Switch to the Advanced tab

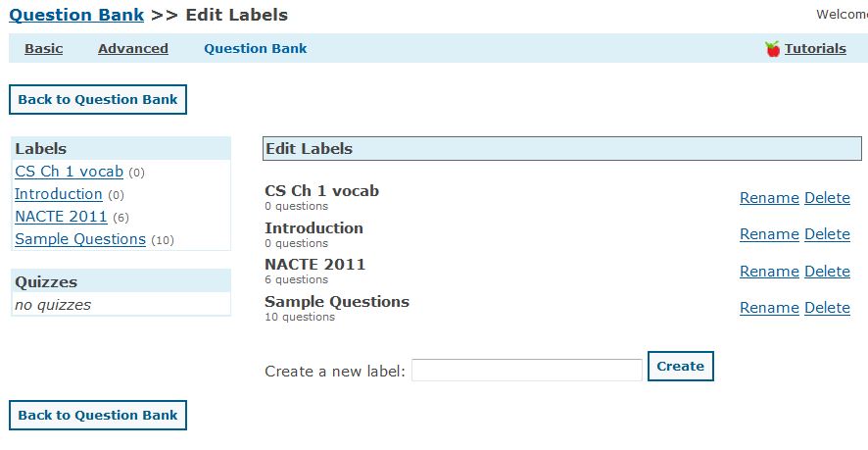click(x=133, y=49)
